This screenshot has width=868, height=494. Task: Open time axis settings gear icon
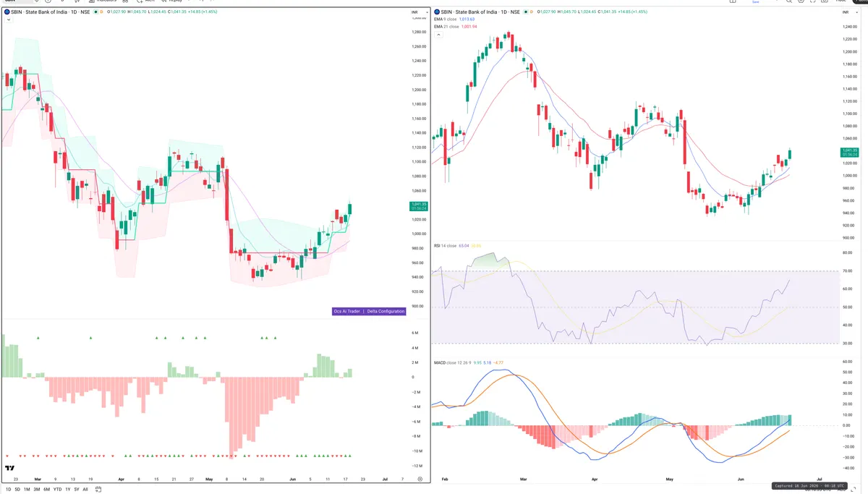coord(420,479)
